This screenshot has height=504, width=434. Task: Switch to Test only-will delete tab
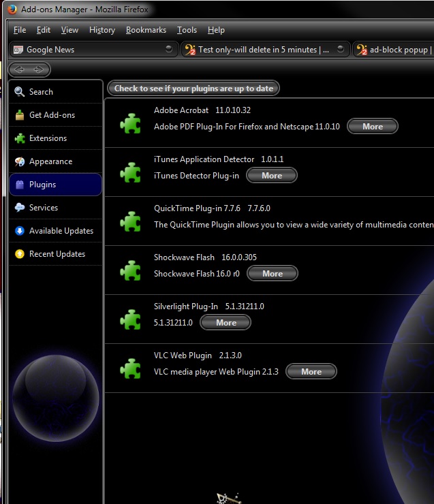pyautogui.click(x=266, y=50)
